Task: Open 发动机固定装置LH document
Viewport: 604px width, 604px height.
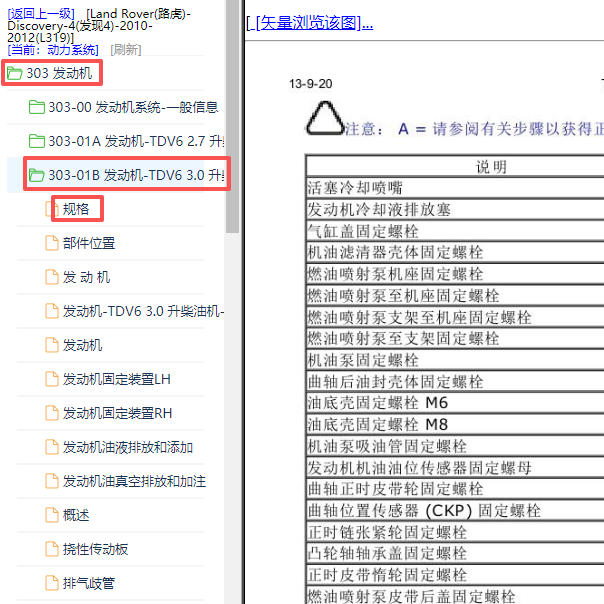Action: click(117, 379)
